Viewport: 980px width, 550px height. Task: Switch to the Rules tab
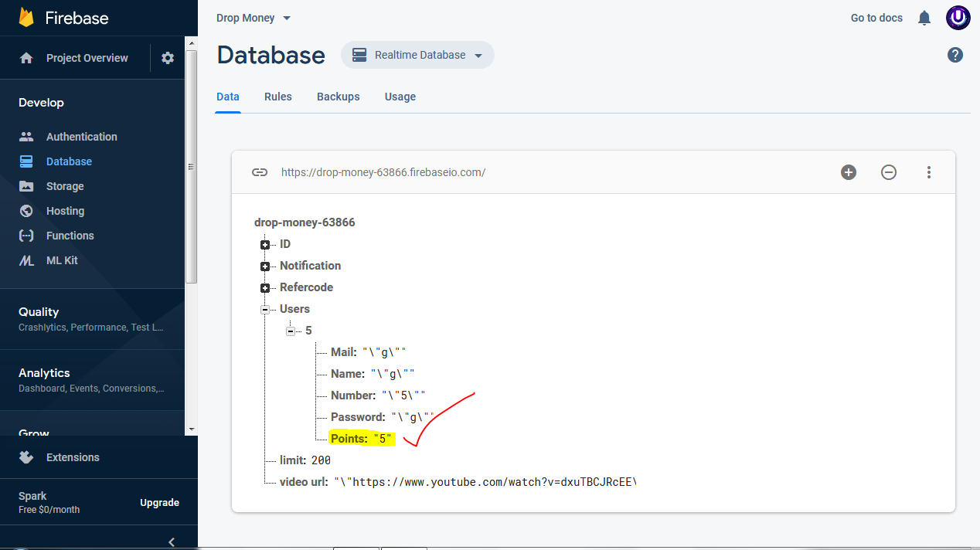[278, 97]
